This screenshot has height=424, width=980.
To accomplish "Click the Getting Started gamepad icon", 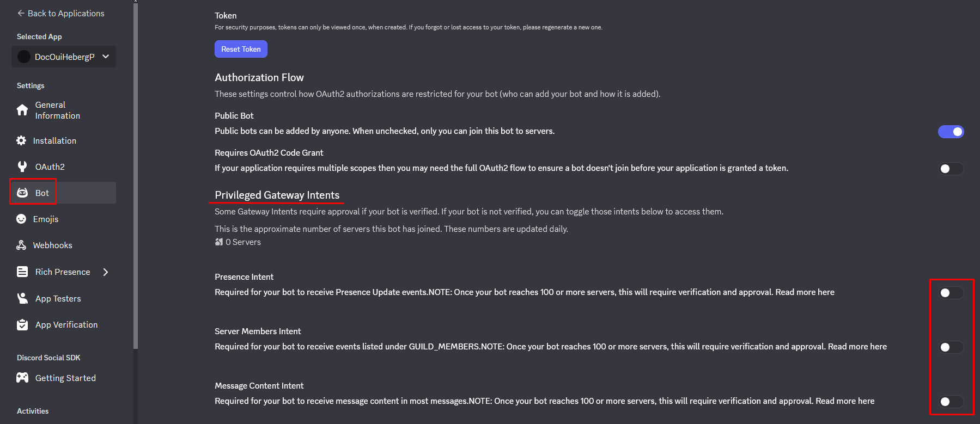I will pos(22,378).
